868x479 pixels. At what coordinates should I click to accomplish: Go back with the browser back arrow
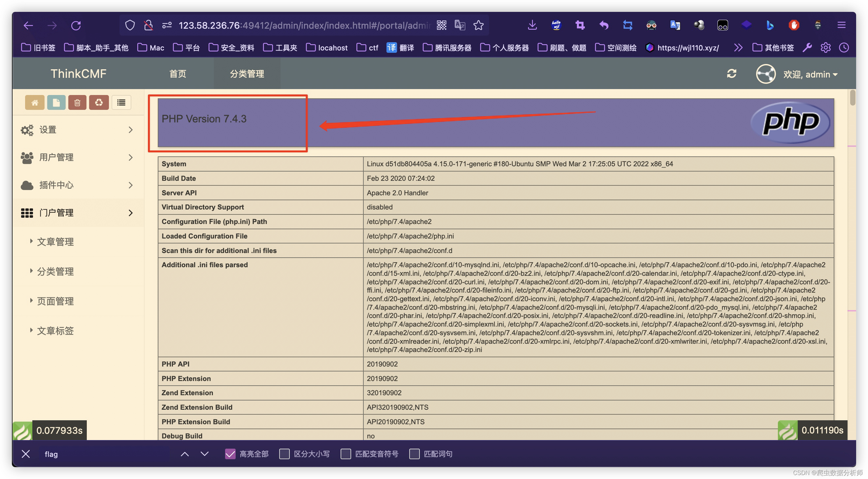[x=28, y=25]
